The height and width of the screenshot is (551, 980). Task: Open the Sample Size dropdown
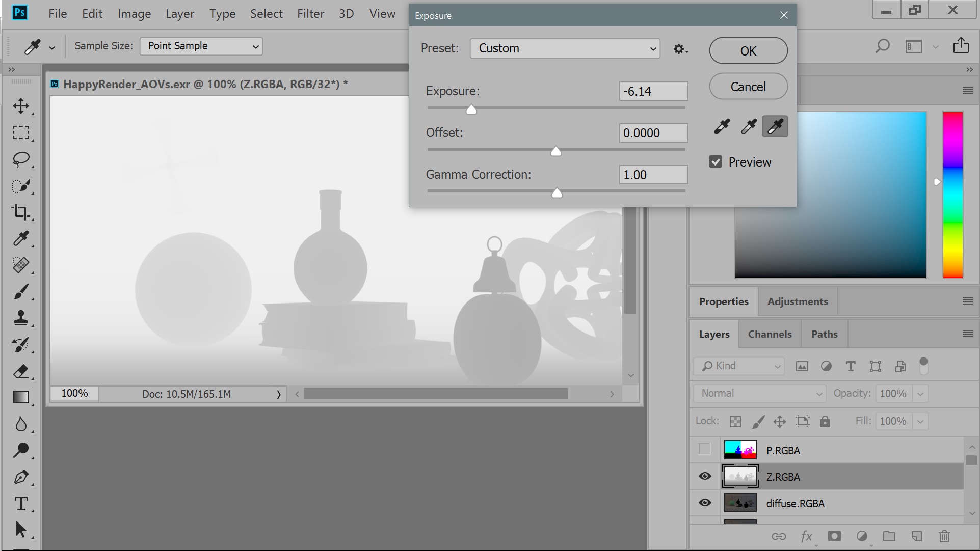tap(201, 46)
